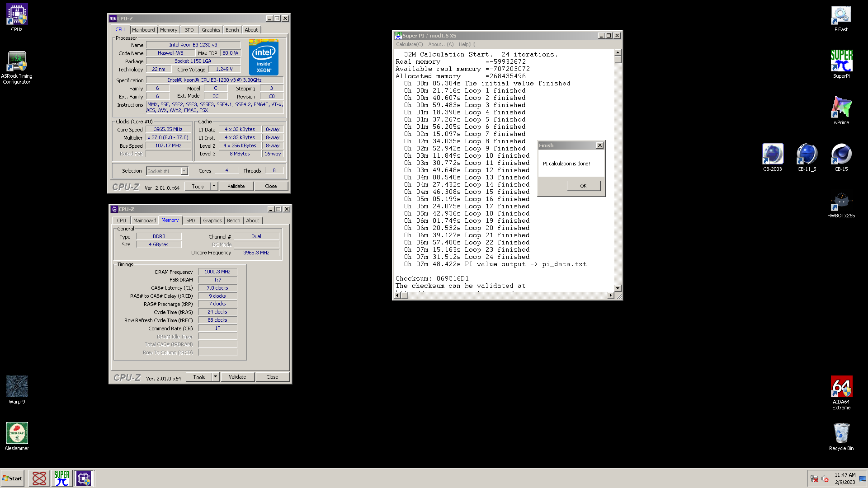Switch to Graphics tab in lower CPU-Z
868x488 pixels.
(212, 221)
